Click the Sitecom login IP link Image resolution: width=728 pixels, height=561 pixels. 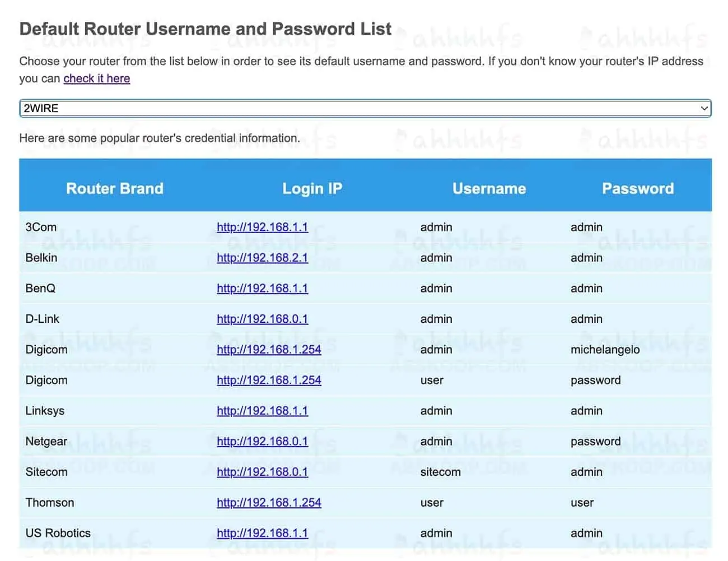tap(262, 472)
